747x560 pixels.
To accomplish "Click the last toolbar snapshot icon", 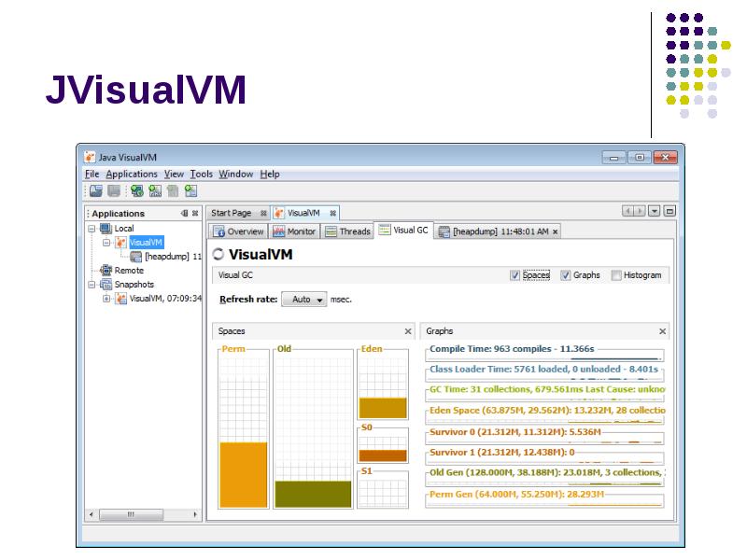I will coord(190,191).
